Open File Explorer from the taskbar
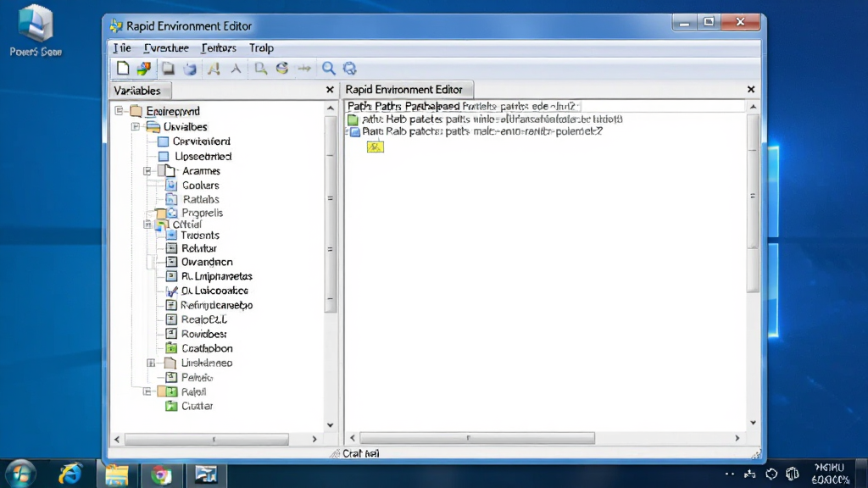This screenshot has height=488, width=868. point(117,474)
